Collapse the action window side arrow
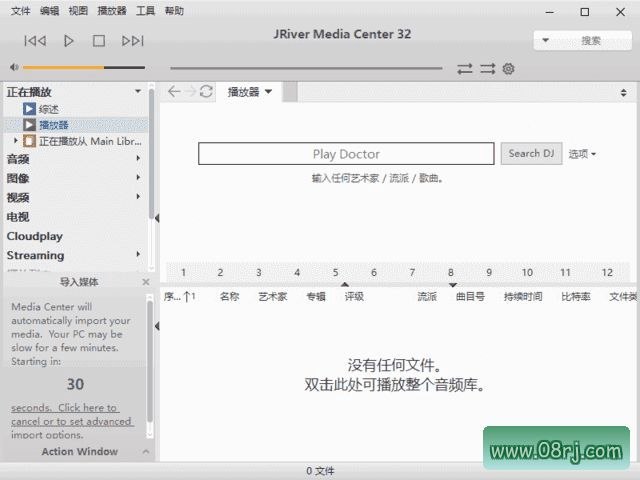Screen dimensions: 640x480 click(157, 326)
